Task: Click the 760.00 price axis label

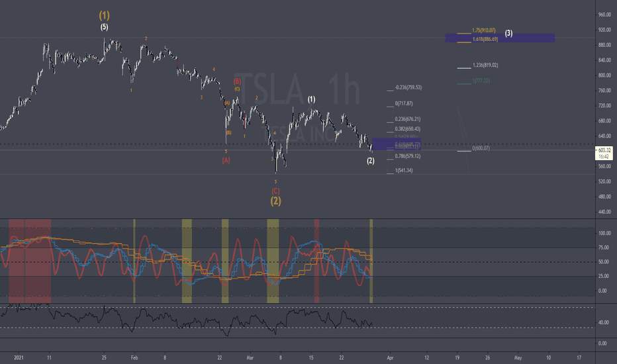Action: coord(604,91)
